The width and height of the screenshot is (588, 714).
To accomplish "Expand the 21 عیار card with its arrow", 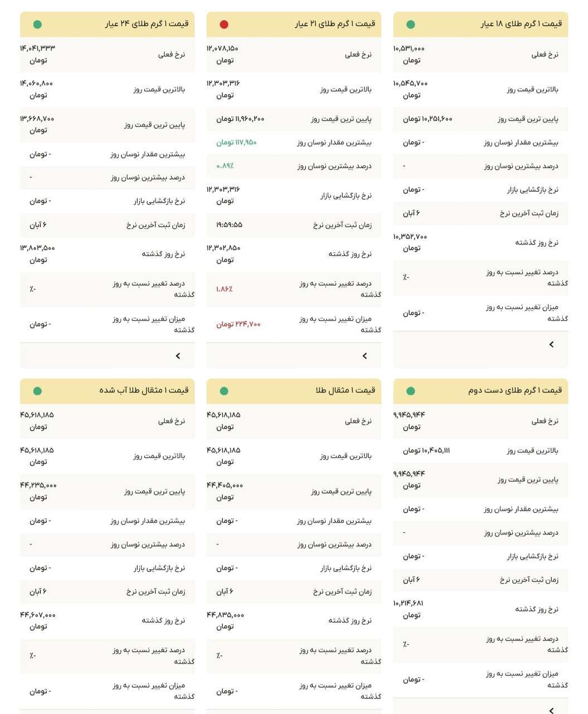I will [365, 355].
